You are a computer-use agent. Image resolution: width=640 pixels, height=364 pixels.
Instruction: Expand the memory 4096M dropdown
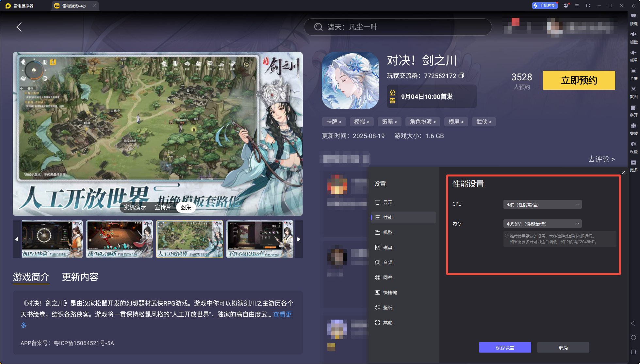542,224
